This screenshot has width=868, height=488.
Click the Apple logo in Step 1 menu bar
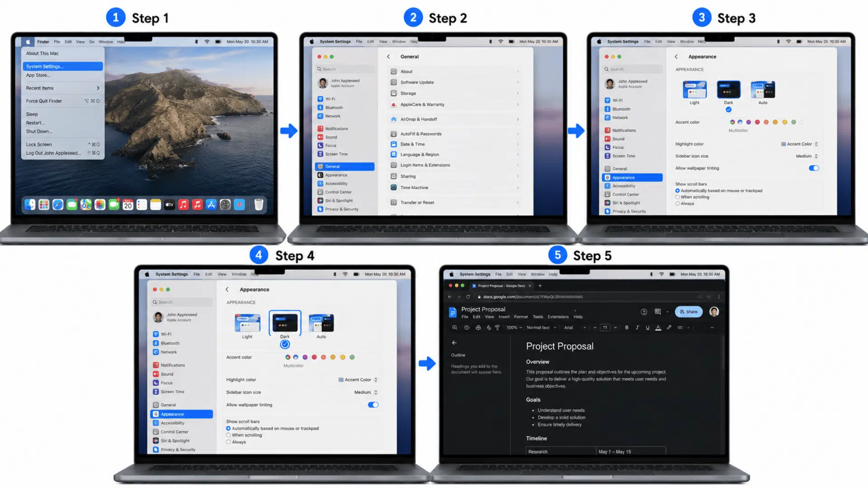click(x=28, y=42)
